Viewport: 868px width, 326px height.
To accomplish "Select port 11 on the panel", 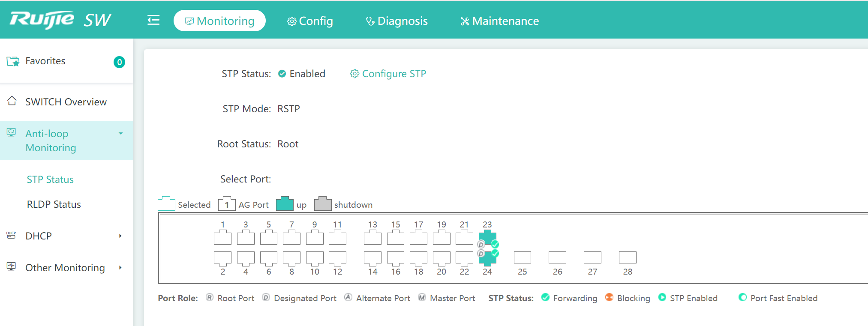I will 338,237.
